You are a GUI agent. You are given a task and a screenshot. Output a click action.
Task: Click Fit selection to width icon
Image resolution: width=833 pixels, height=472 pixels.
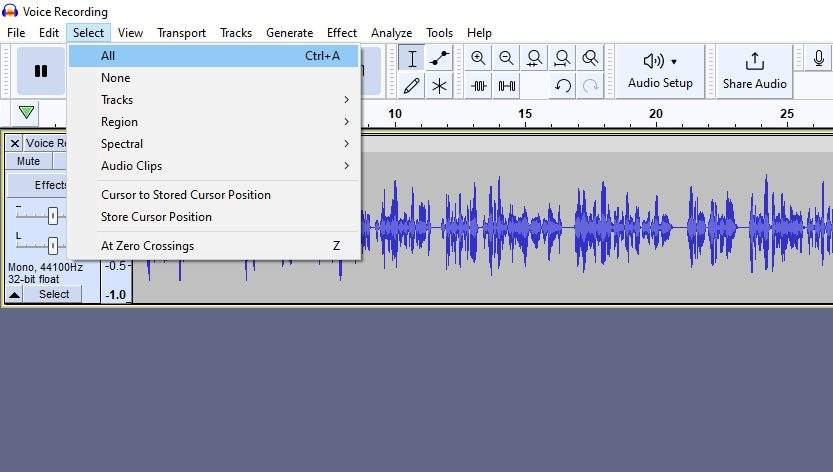tap(534, 58)
